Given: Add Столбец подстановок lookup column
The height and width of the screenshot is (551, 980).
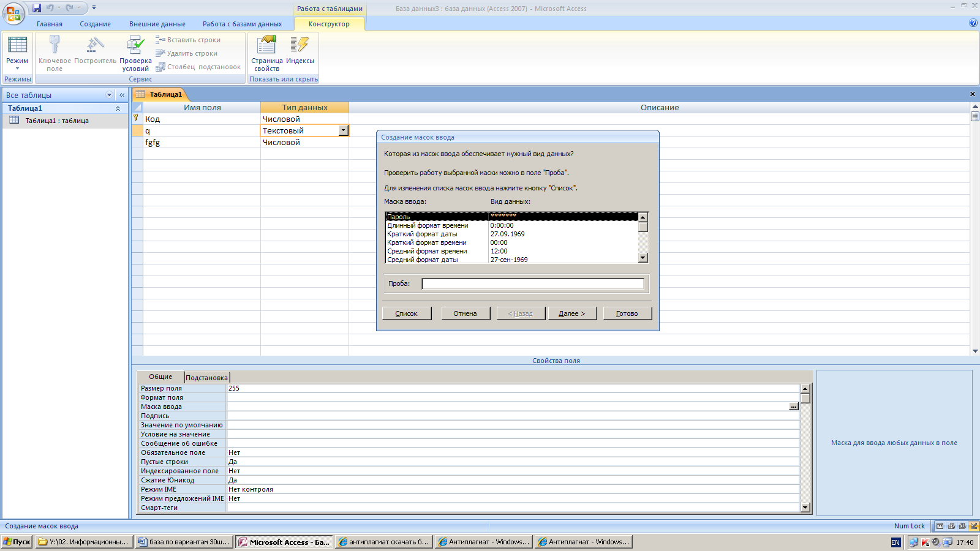Looking at the screenshot, I should click(198, 67).
